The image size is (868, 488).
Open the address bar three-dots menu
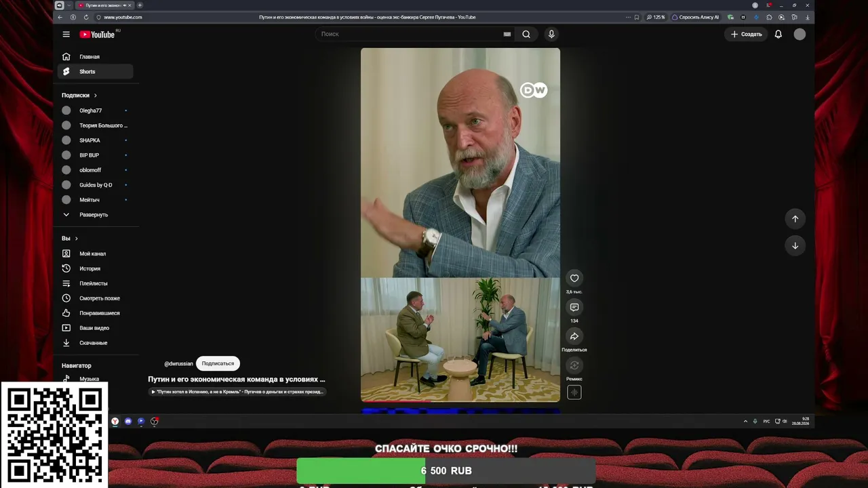[628, 17]
